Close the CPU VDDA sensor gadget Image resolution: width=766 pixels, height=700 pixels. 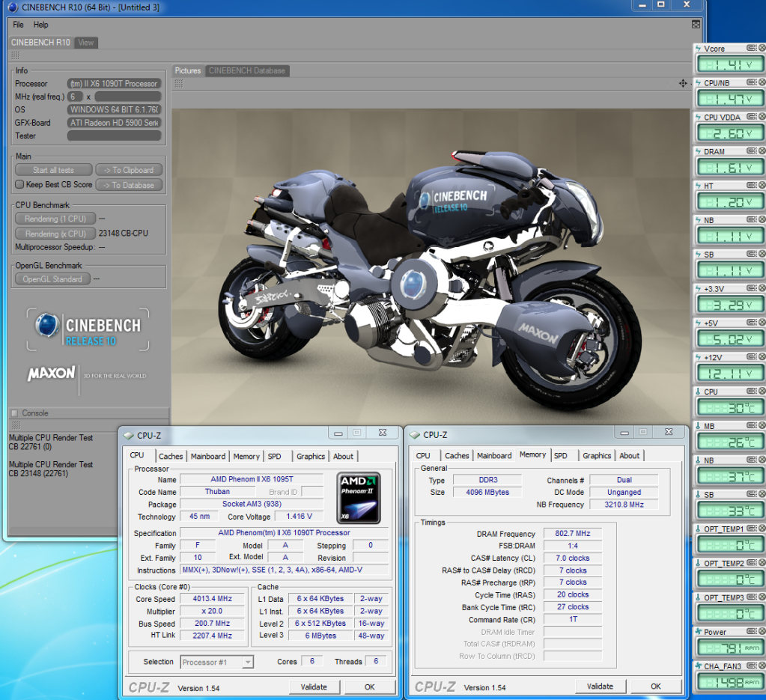tap(762, 116)
